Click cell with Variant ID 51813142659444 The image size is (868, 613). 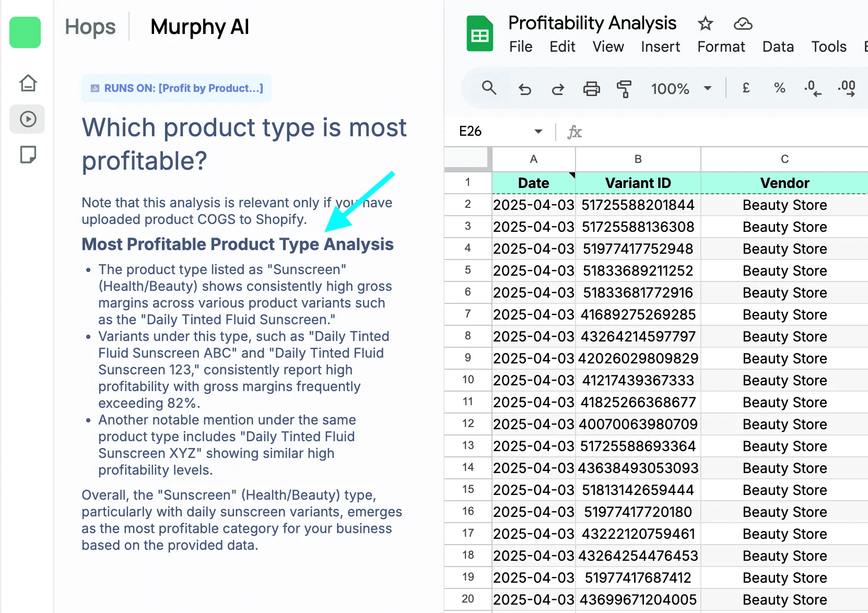[638, 490]
